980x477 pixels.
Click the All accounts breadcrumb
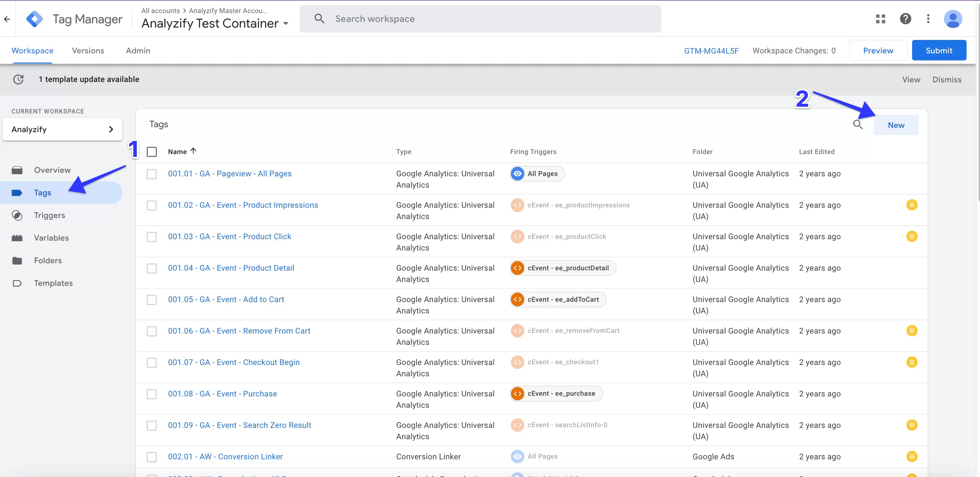pyautogui.click(x=161, y=11)
